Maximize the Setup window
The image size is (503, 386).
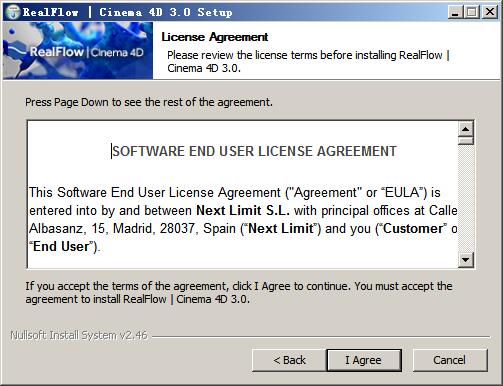471,12
